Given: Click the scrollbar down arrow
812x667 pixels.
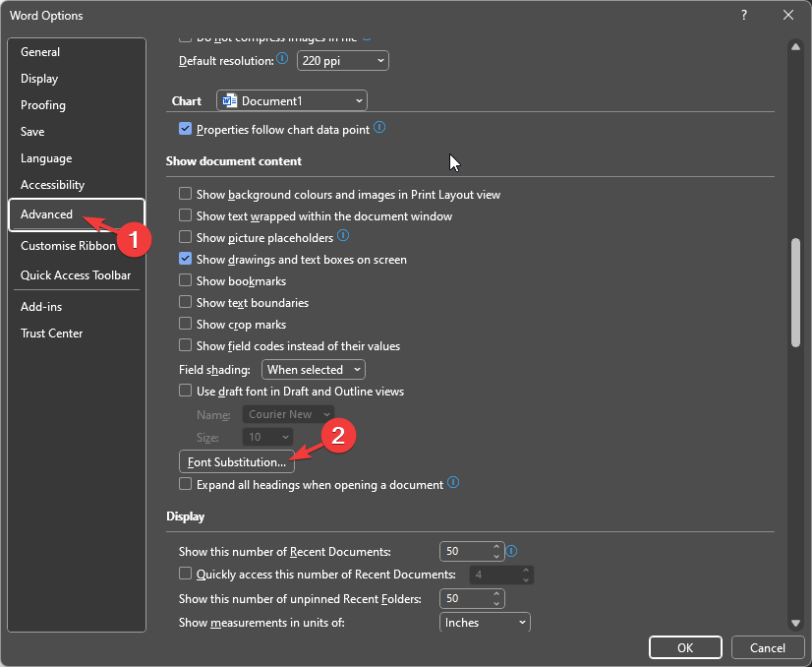Looking at the screenshot, I should pyautogui.click(x=796, y=623).
